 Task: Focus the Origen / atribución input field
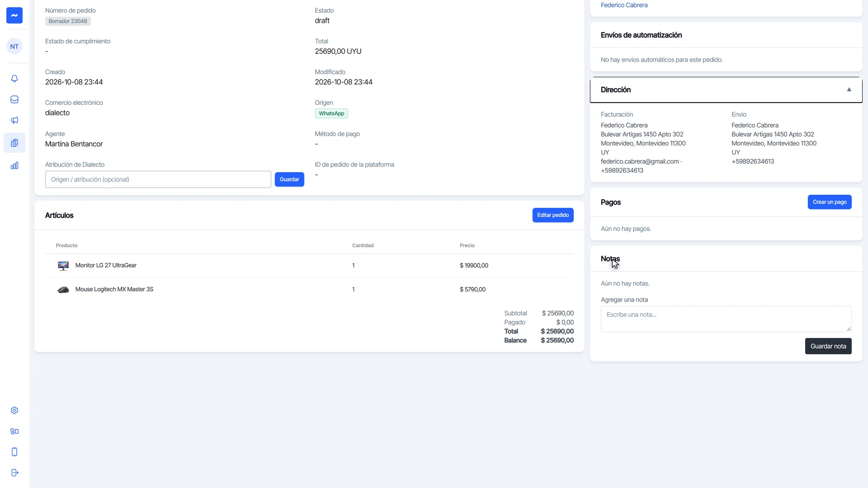158,179
